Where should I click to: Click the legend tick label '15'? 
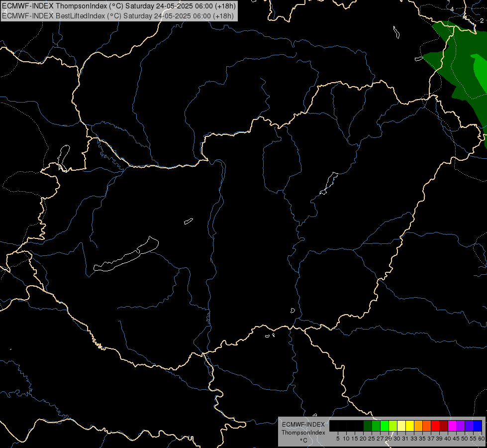pyautogui.click(x=355, y=439)
